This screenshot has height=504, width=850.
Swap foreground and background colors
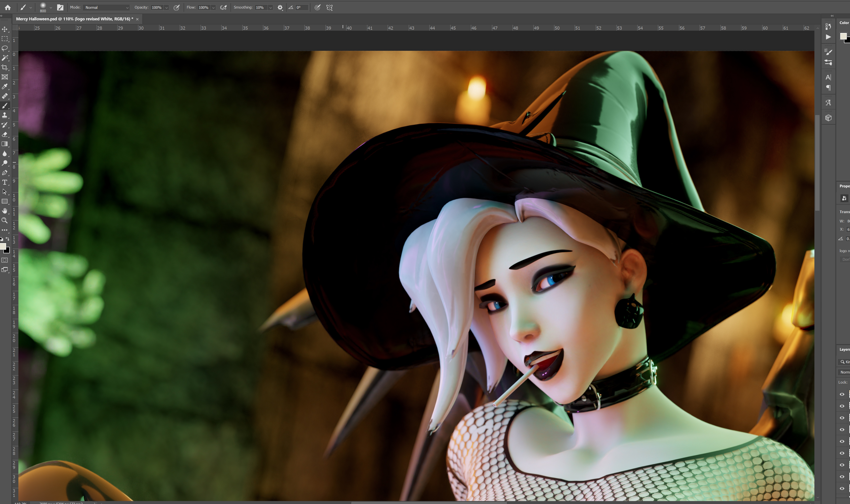[x=8, y=239]
